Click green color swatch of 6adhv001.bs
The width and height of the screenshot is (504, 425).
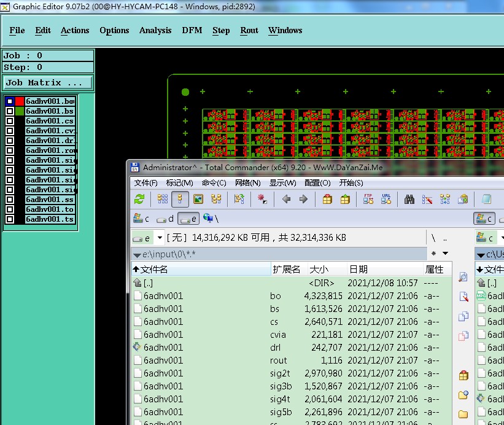20,111
